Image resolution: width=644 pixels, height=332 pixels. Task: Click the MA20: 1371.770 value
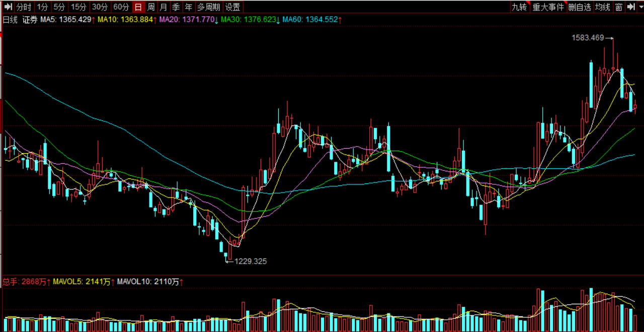pyautogui.click(x=189, y=20)
